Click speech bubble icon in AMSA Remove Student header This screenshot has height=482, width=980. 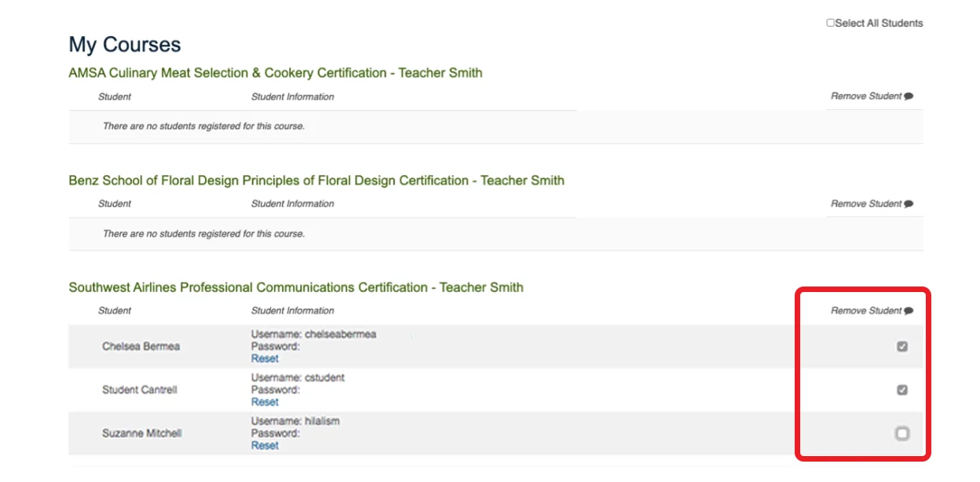click(909, 97)
